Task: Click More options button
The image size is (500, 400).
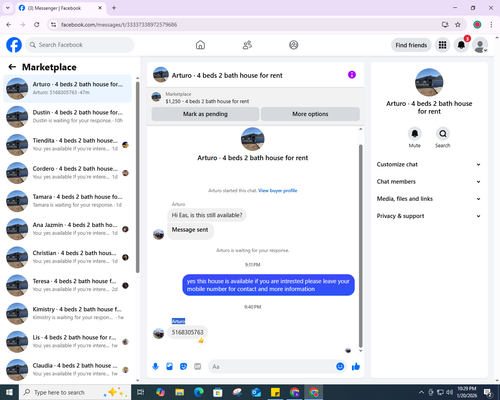Action: [310, 114]
